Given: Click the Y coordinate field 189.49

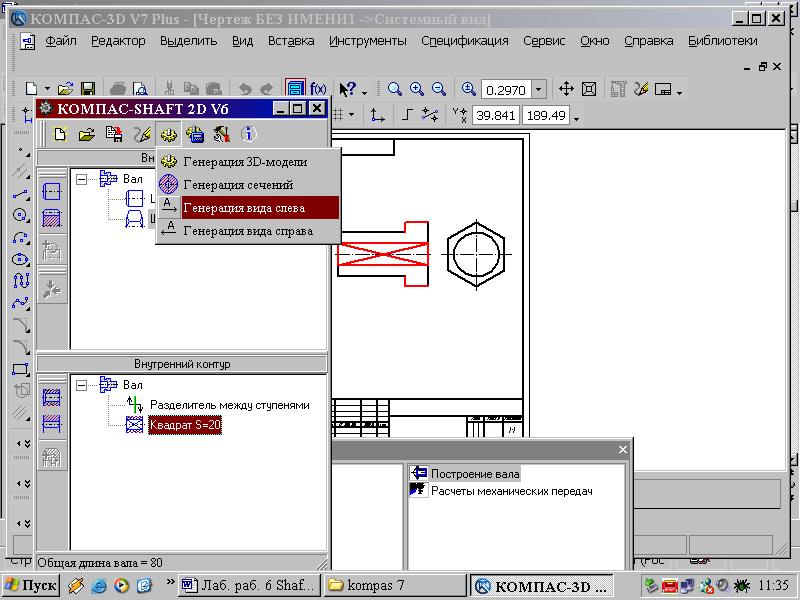Looking at the screenshot, I should [546, 115].
